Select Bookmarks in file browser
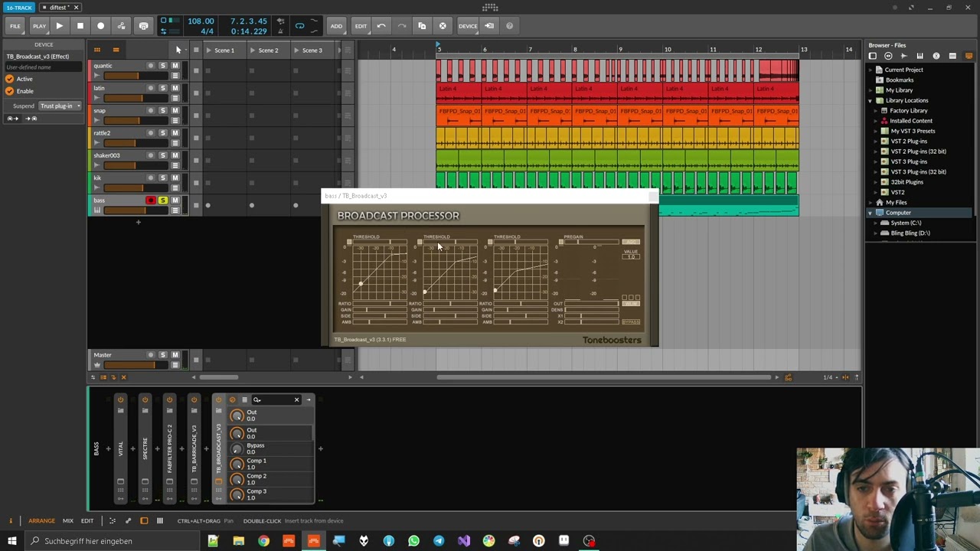This screenshot has height=551, width=980. point(899,80)
